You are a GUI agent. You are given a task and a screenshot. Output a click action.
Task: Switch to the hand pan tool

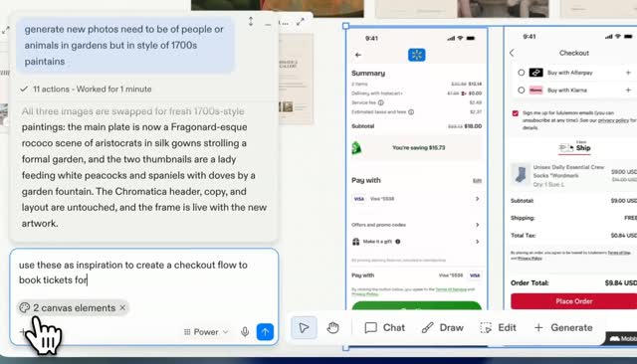332,327
